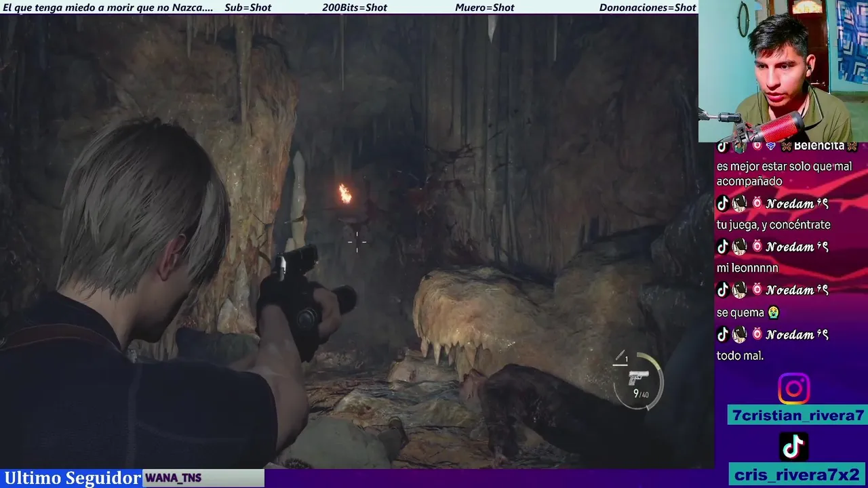
Task: Click the '7cristian_rivera7' Instagram handle
Action: (x=798, y=415)
